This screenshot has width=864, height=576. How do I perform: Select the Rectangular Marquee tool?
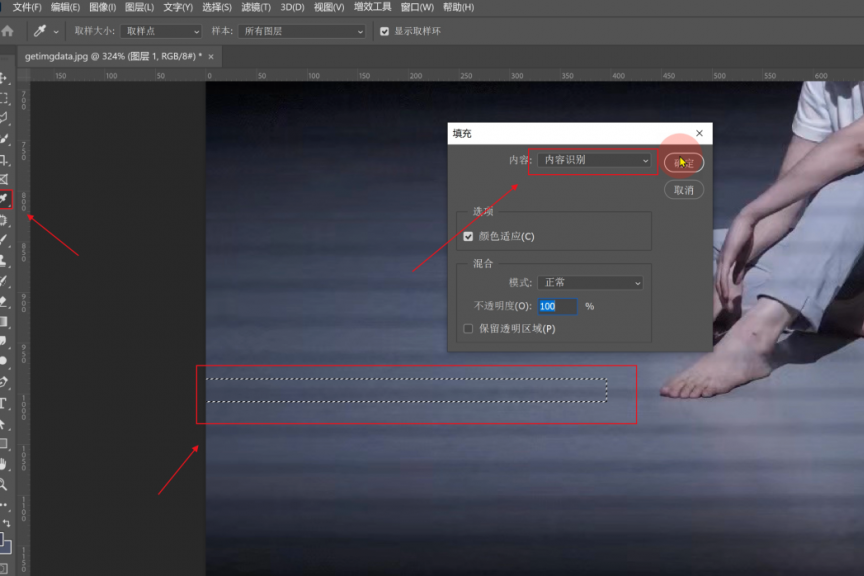pos(4,98)
